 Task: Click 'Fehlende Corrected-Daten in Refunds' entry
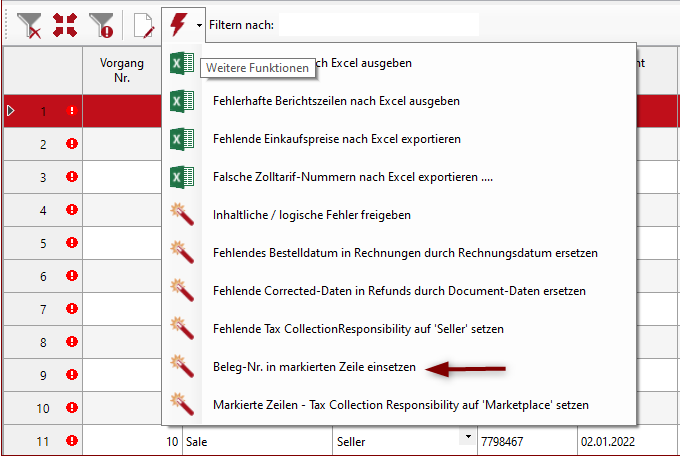pyautogui.click(x=399, y=291)
